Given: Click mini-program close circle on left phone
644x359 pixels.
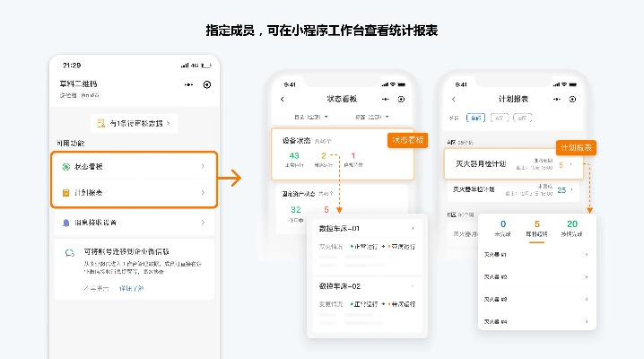Looking at the screenshot, I should coord(207,84).
